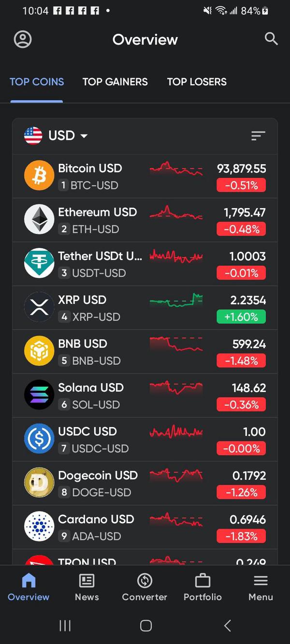This screenshot has width=290, height=644.
Task: Tap Bitcoin's -0.51% change badge
Action: click(x=241, y=185)
